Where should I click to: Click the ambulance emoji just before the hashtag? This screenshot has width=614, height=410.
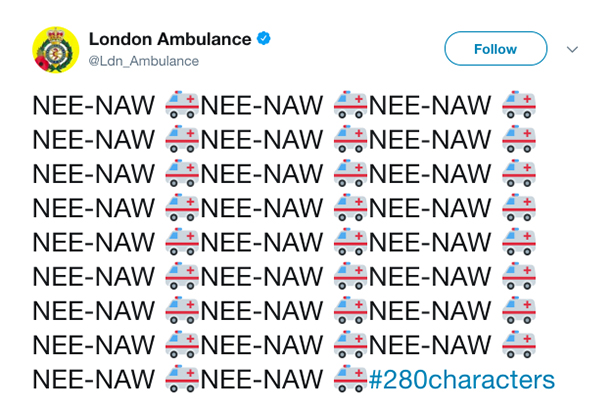click(x=350, y=379)
